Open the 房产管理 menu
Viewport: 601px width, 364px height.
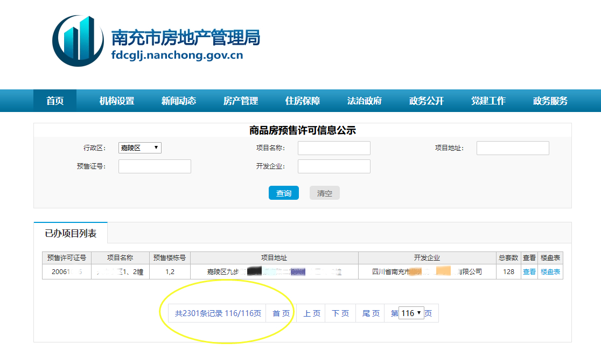[240, 100]
